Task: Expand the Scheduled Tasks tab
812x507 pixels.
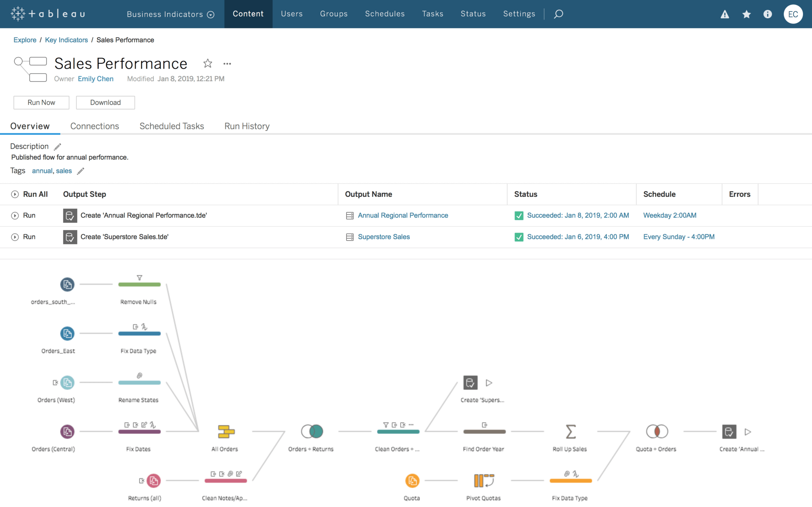Action: (x=172, y=126)
